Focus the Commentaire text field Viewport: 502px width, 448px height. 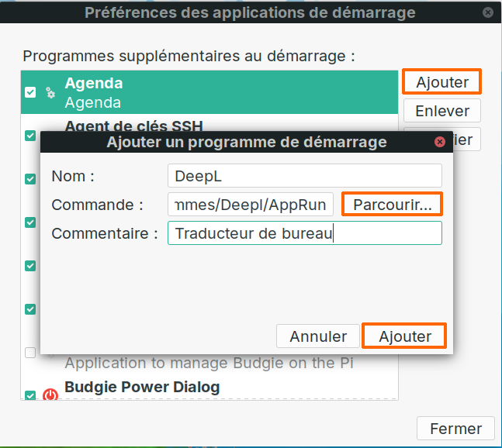tap(304, 233)
